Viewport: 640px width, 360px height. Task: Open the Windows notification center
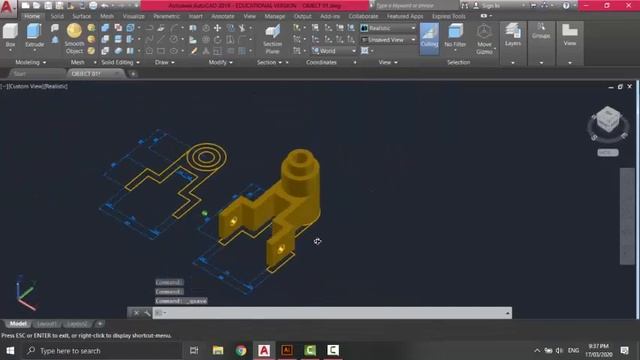(x=624, y=351)
